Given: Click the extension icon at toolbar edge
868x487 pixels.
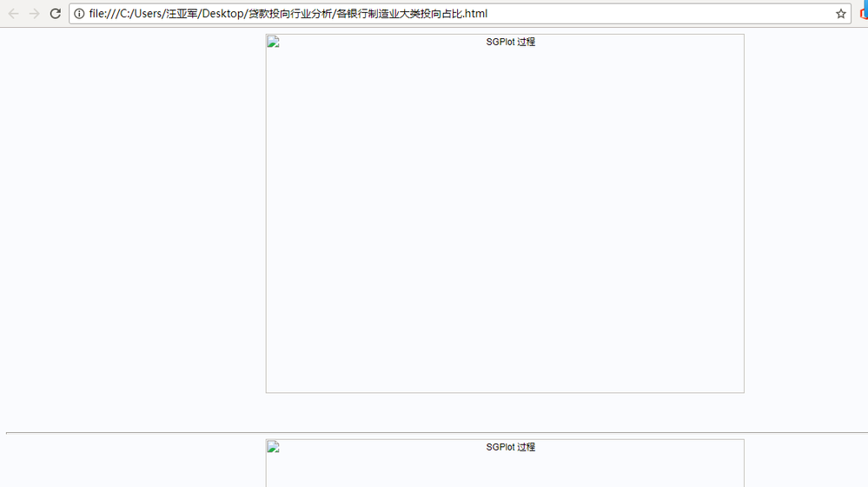Looking at the screenshot, I should pos(865,14).
